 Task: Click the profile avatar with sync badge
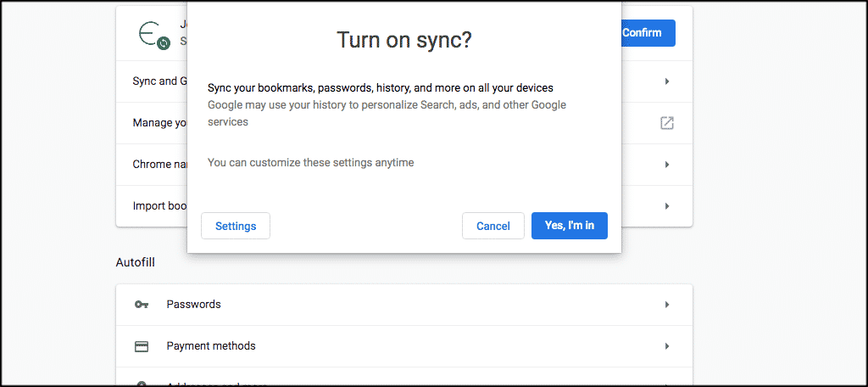point(154,35)
